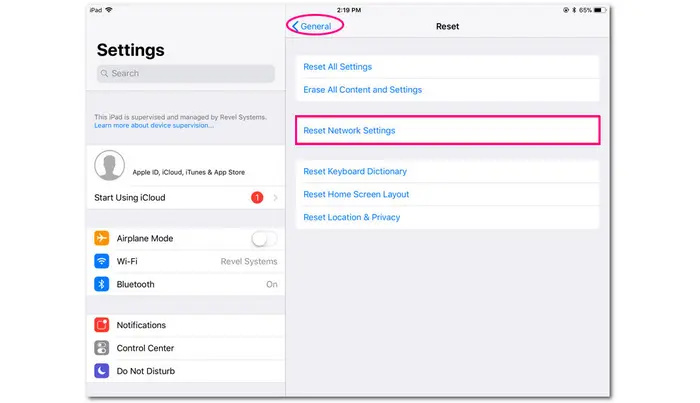Viewport: 700px width, 403px height.
Task: Tap the Control Center icon
Action: click(101, 348)
